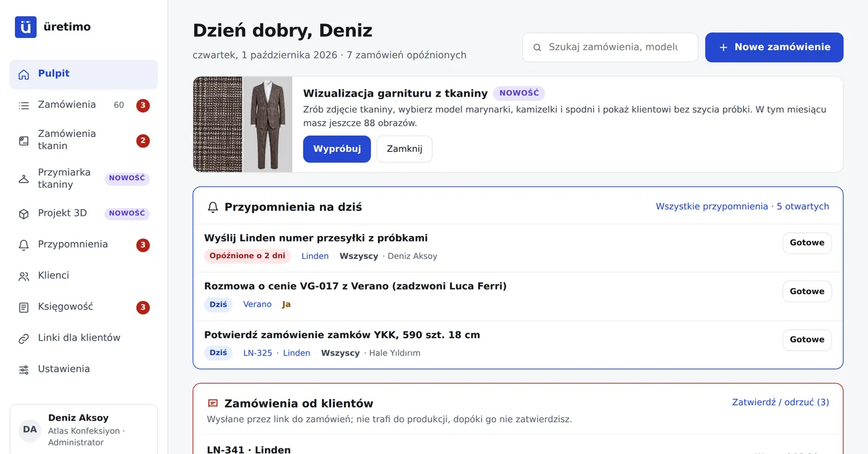Click the Ustawienia sliders icon
868x454 pixels.
tap(24, 370)
